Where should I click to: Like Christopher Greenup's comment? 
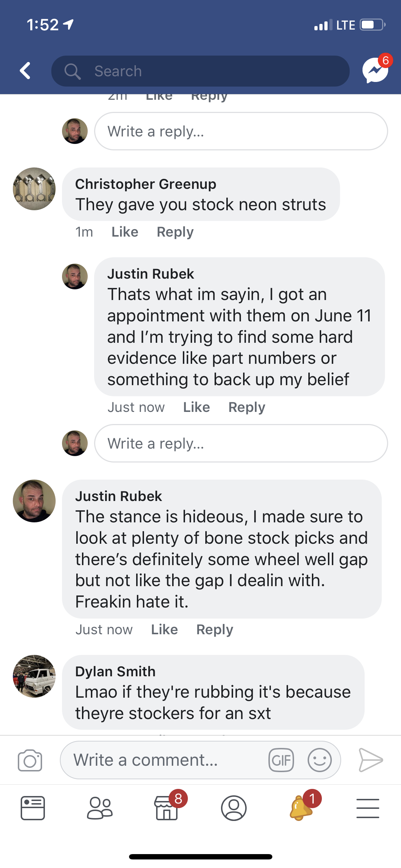(125, 232)
